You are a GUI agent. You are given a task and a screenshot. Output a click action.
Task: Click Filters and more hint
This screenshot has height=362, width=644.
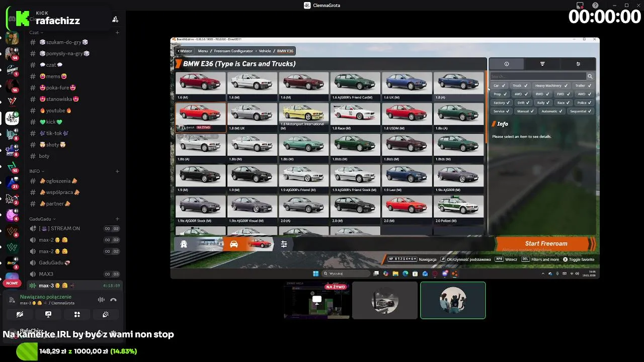click(541, 259)
